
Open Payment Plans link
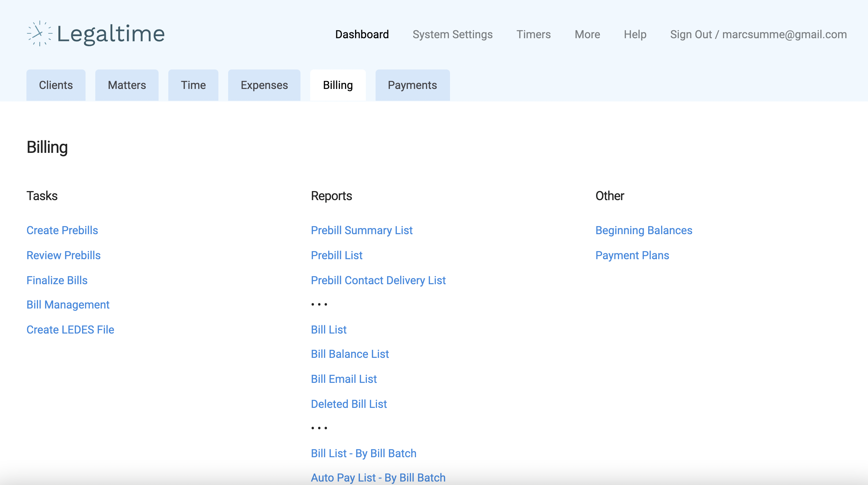coord(632,255)
